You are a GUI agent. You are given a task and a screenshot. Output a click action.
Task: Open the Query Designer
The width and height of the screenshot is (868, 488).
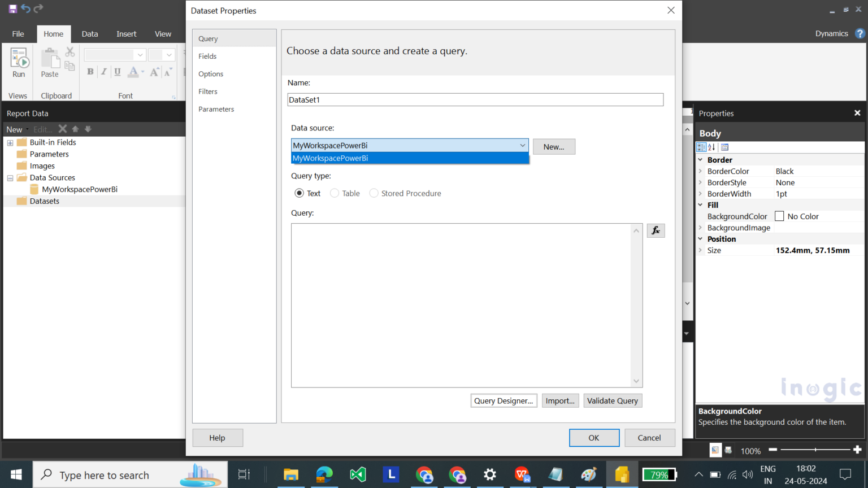504,400
